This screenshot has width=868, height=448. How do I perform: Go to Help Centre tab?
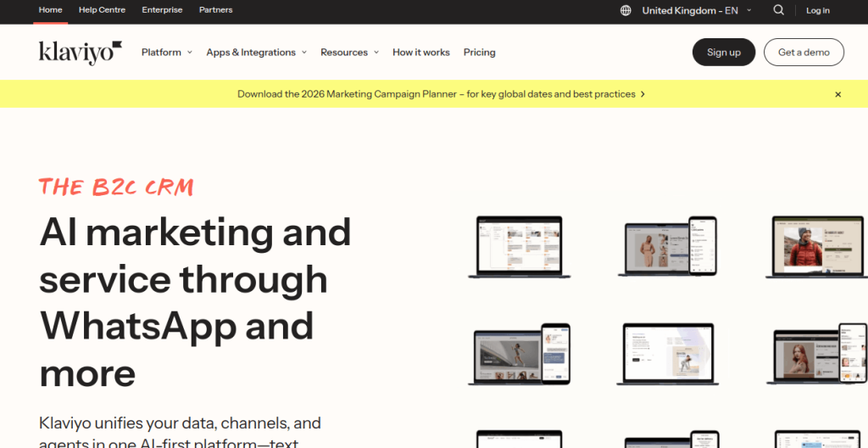point(102,10)
